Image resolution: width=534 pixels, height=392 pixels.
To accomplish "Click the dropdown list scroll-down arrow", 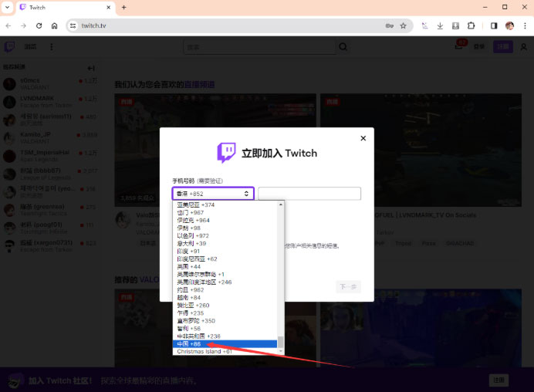I will point(281,351).
